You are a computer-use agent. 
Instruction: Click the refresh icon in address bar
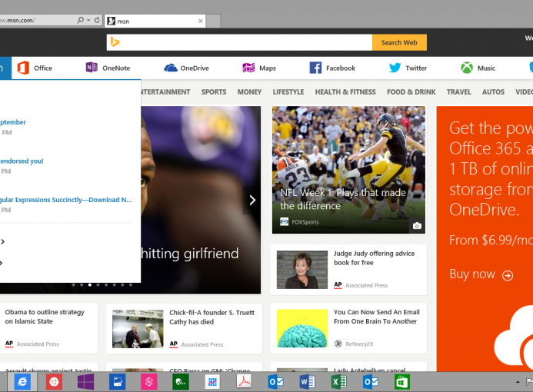click(x=97, y=20)
